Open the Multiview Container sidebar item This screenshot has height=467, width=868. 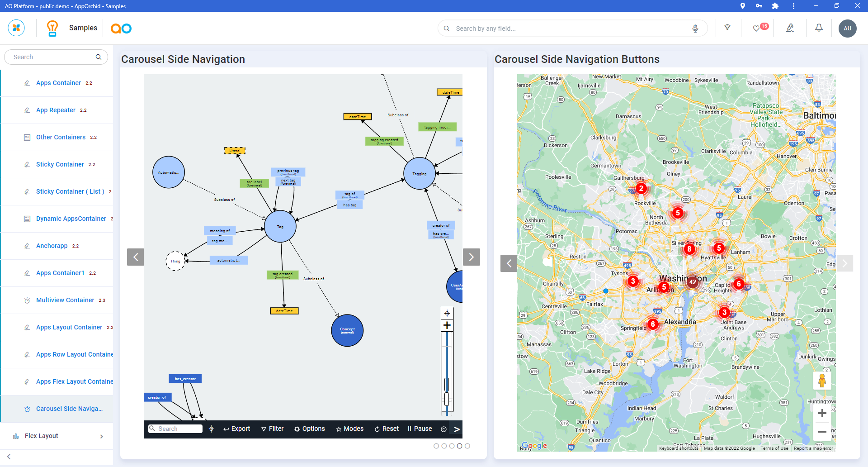click(65, 300)
